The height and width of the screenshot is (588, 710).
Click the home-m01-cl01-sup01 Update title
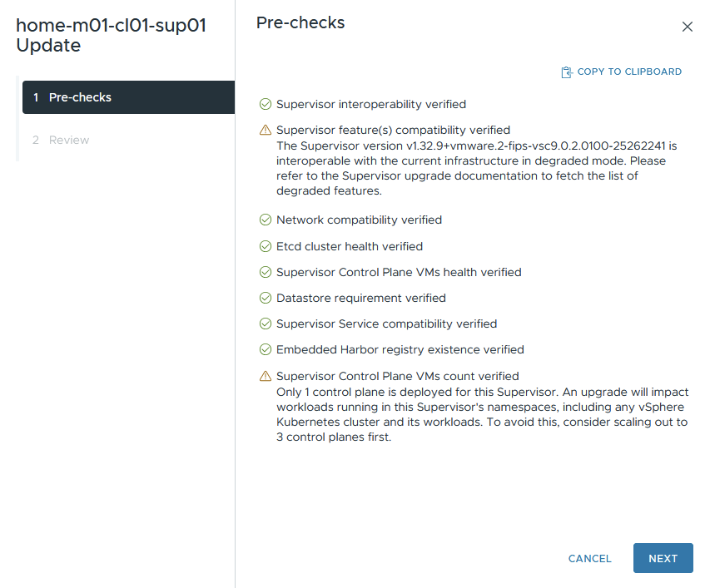pos(112,36)
